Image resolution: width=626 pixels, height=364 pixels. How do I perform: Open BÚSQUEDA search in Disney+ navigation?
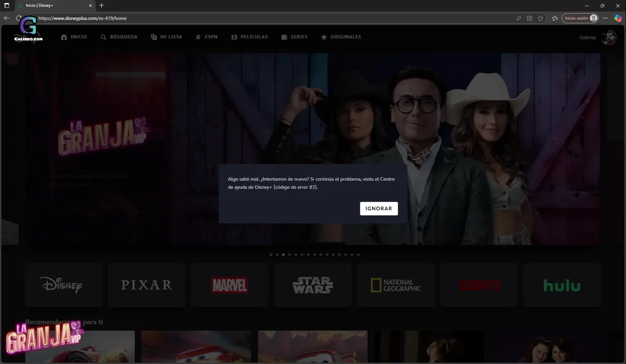coord(119,37)
